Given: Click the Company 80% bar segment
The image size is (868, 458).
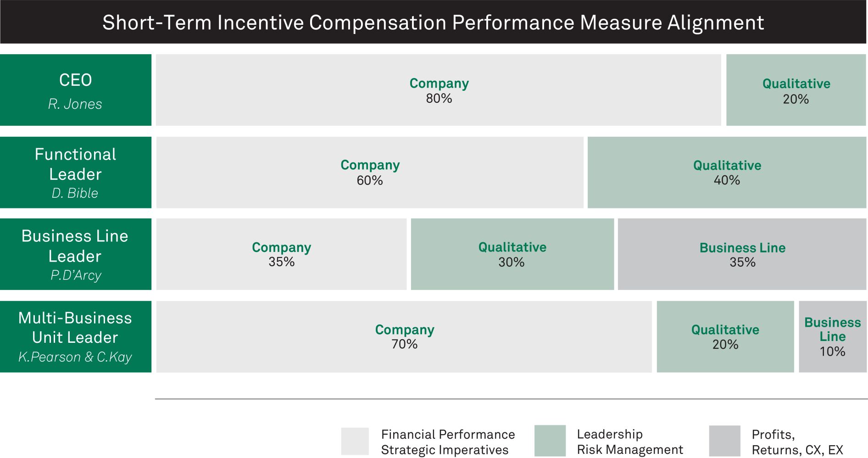Looking at the screenshot, I should [438, 90].
